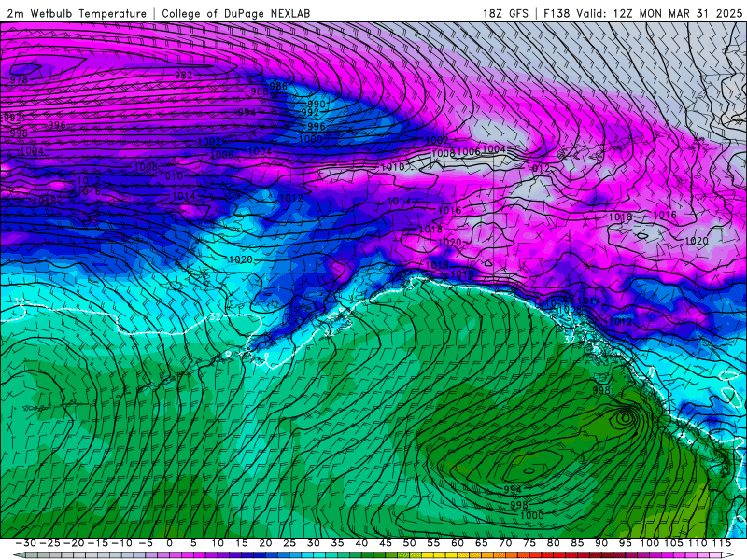
Task: Click the 115 label on the color scale
Action: point(721,543)
